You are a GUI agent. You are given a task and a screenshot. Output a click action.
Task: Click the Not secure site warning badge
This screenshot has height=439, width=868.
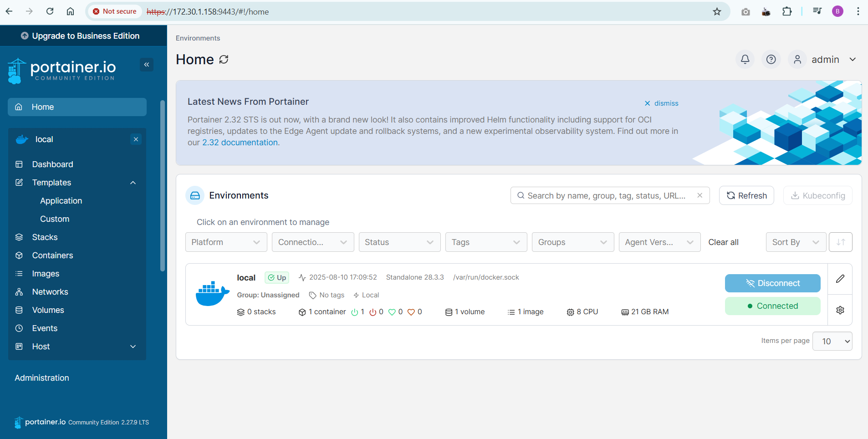click(x=115, y=11)
